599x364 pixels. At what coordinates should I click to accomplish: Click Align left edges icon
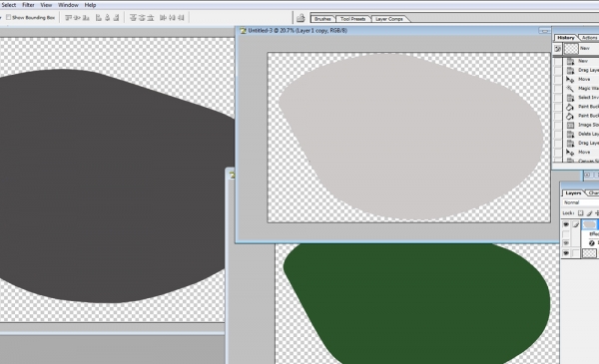(99, 18)
